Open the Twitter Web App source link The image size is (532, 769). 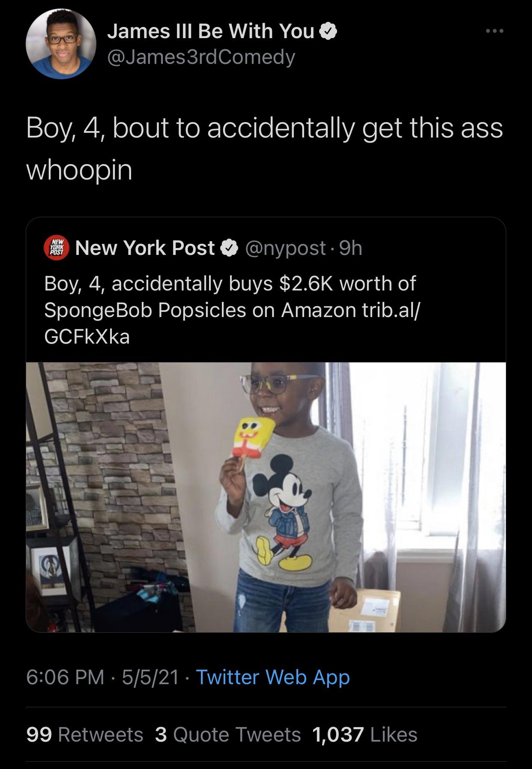pyautogui.click(x=273, y=677)
